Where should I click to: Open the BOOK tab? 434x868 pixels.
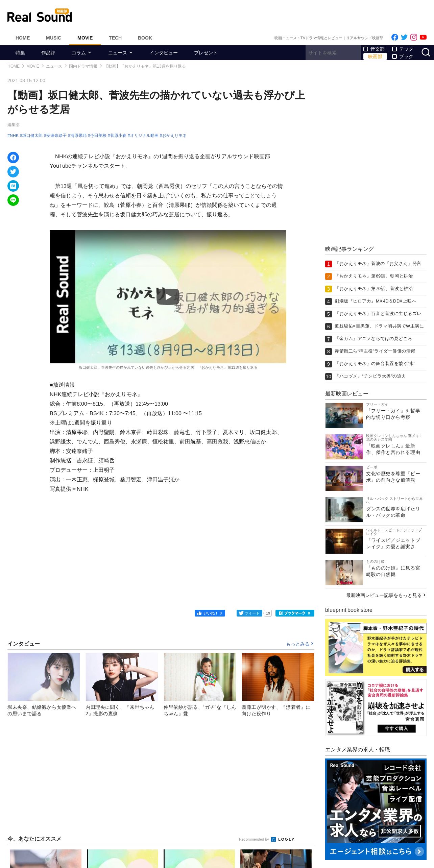(x=145, y=38)
